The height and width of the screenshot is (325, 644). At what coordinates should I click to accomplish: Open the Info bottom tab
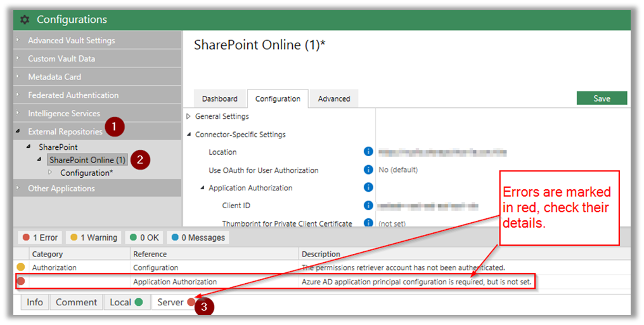click(x=35, y=302)
